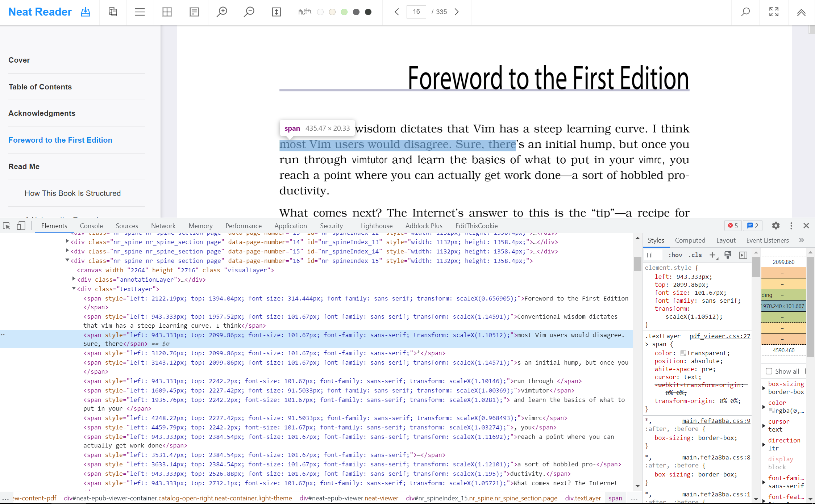Select the export/save book icon beside Neat Reader
Viewport: 815px width, 504px height.
point(86,12)
